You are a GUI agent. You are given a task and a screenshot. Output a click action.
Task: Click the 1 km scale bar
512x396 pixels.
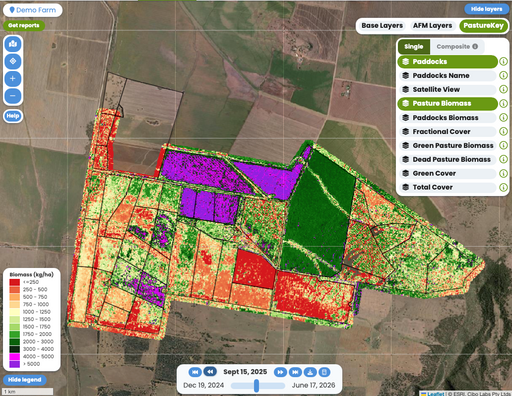coord(27,391)
